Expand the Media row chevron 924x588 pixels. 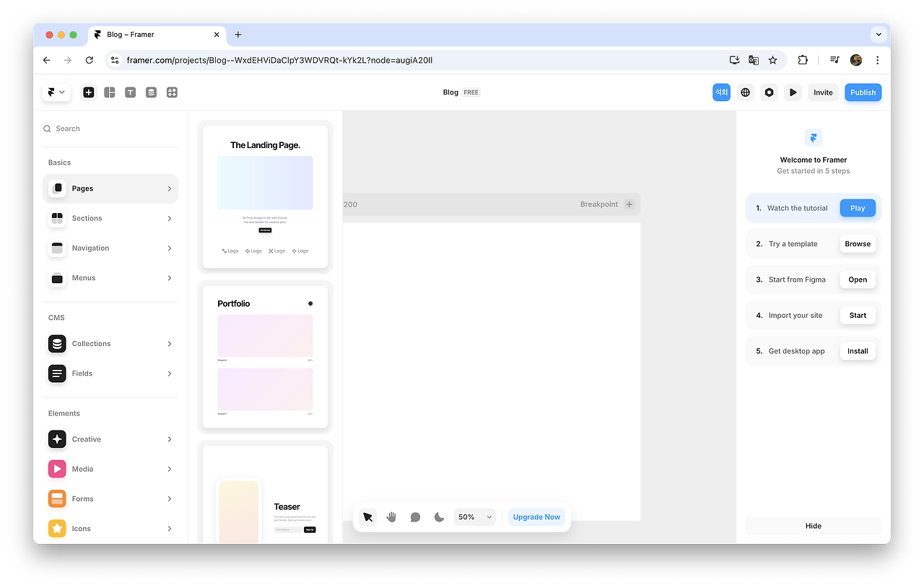pos(170,469)
